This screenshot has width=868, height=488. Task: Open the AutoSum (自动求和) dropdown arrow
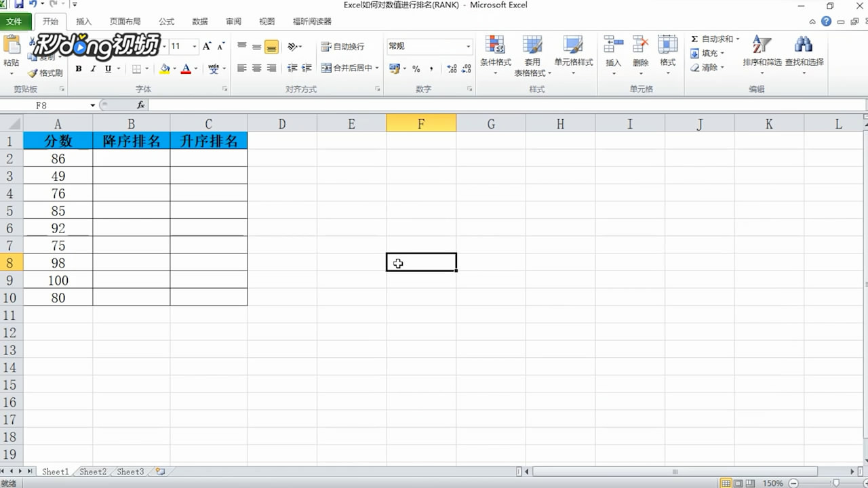738,39
